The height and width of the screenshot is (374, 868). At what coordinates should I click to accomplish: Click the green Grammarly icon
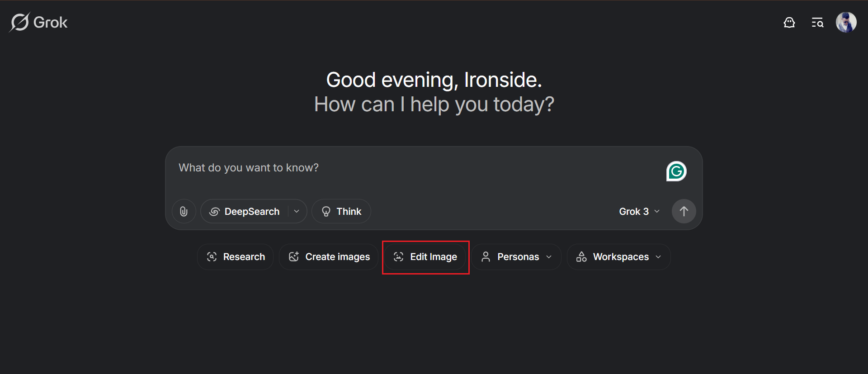pos(676,171)
